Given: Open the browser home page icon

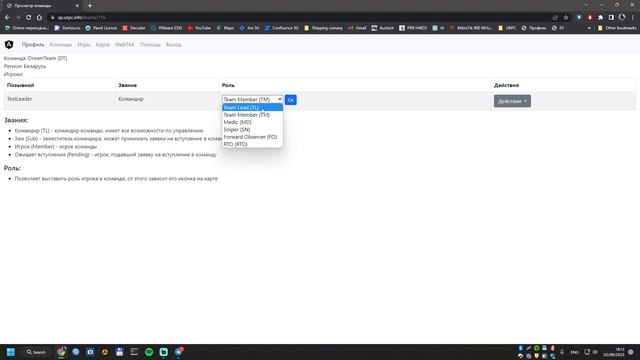Looking at the screenshot, I should 39,18.
